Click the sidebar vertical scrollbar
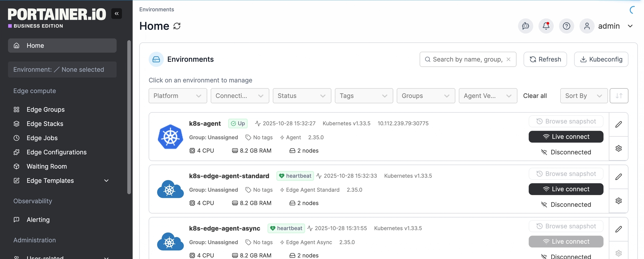The height and width of the screenshot is (259, 644). [129, 117]
